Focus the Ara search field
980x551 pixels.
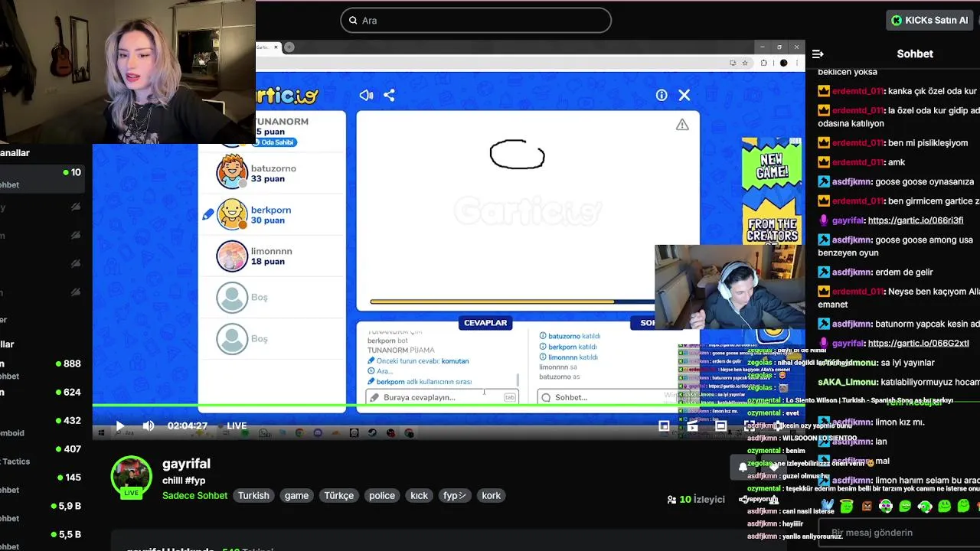coord(475,21)
